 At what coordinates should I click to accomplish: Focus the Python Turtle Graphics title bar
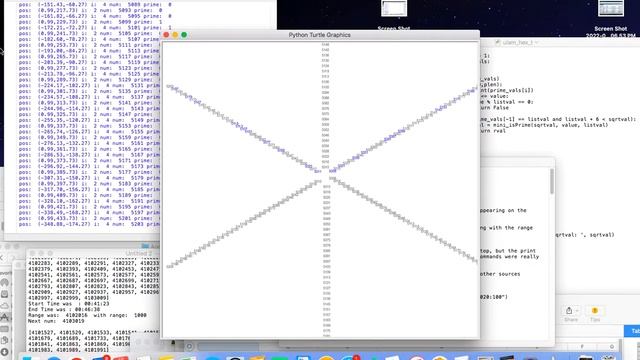point(320,35)
